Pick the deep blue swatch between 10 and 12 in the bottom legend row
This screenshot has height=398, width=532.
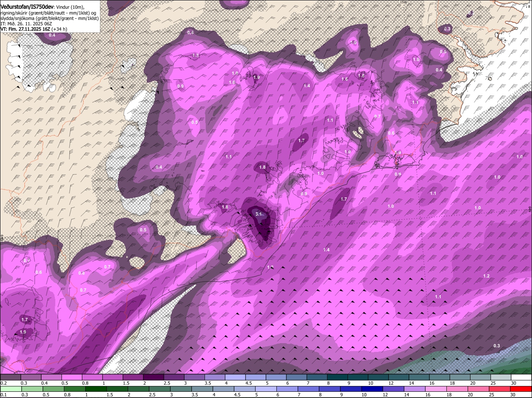[x=372, y=388]
